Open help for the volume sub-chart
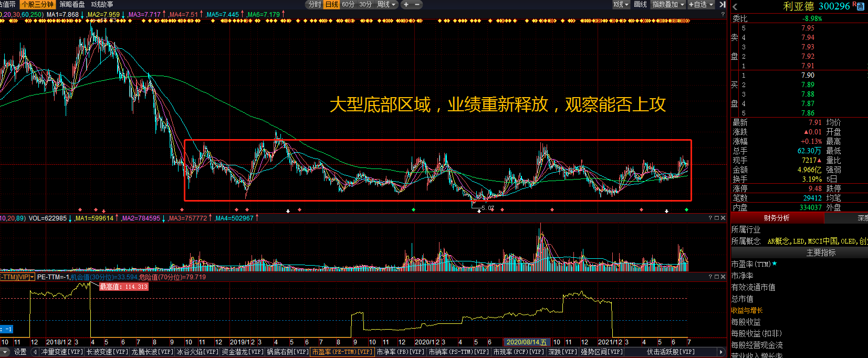The image size is (868, 358). coord(710,218)
